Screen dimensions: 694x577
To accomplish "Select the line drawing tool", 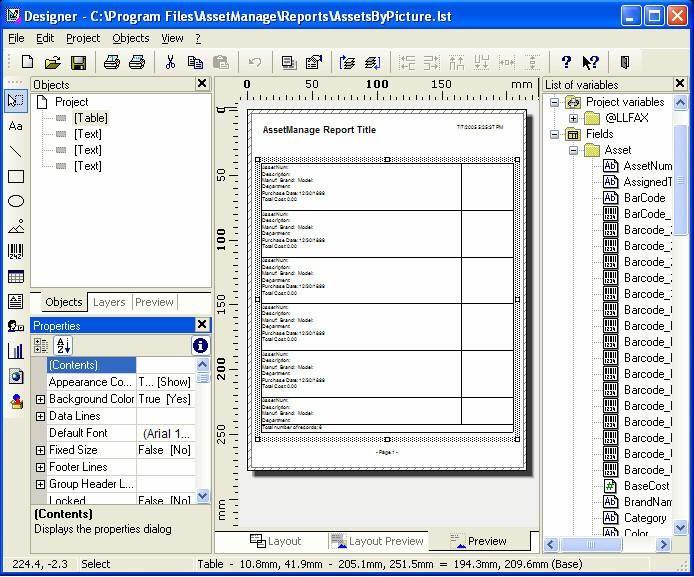I will click(15, 151).
